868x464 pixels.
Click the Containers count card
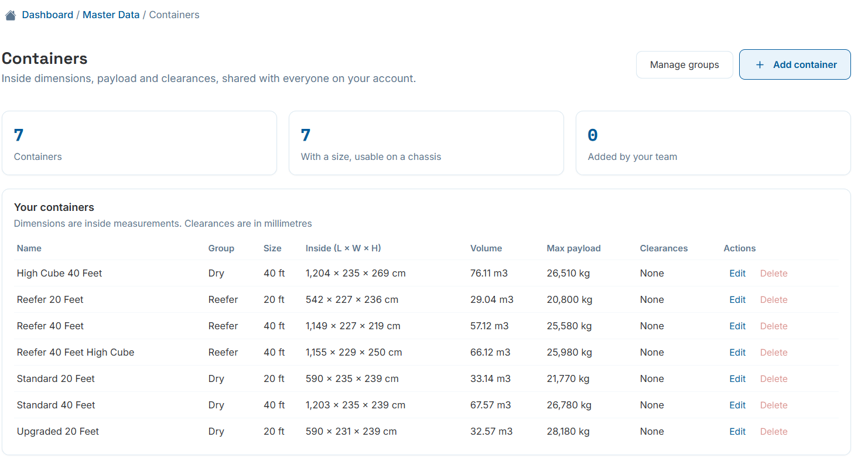139,143
